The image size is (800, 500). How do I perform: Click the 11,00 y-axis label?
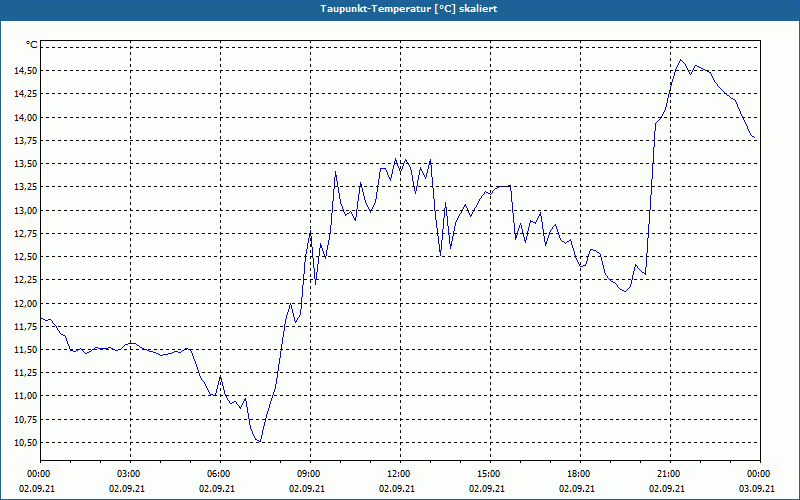[25, 396]
